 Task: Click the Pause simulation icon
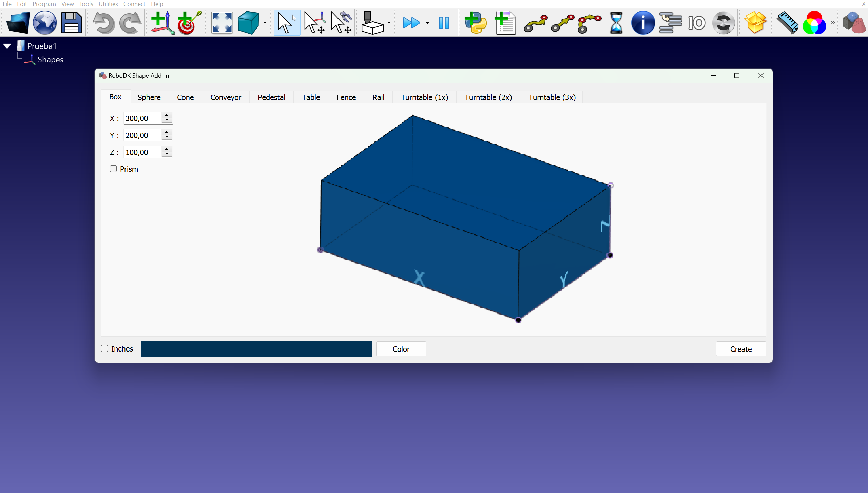(444, 23)
